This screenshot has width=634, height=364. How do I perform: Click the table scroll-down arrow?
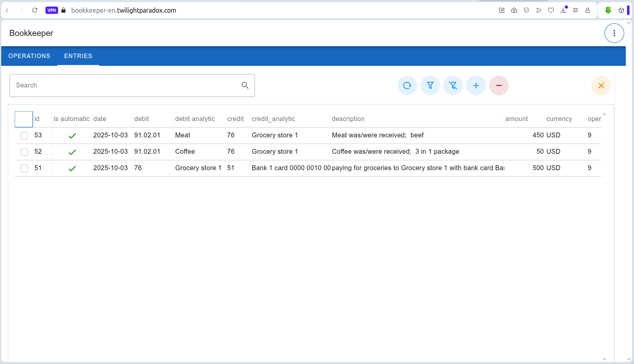coord(604,359)
